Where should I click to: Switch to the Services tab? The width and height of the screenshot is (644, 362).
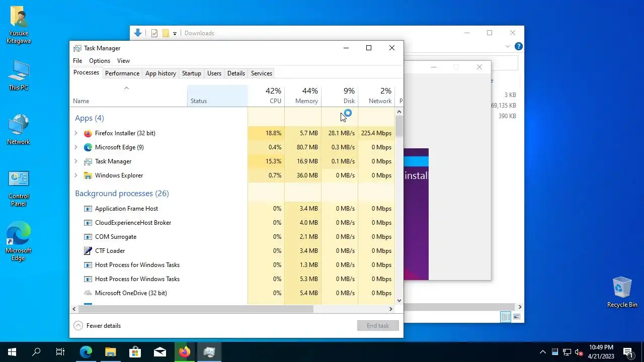pos(262,73)
